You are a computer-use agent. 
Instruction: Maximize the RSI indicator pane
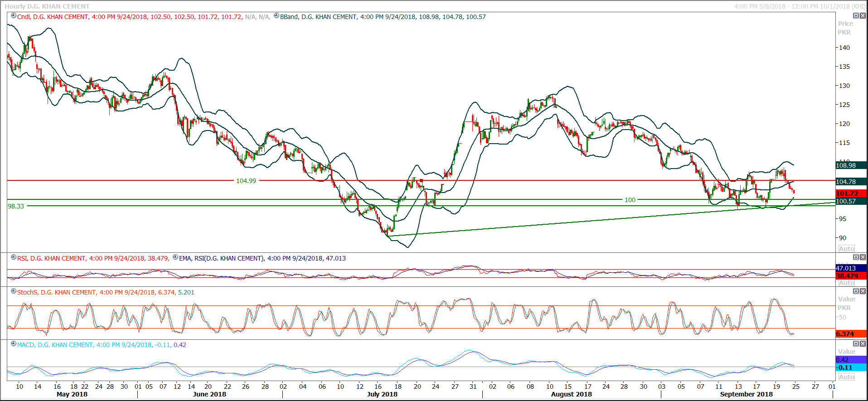click(x=856, y=257)
